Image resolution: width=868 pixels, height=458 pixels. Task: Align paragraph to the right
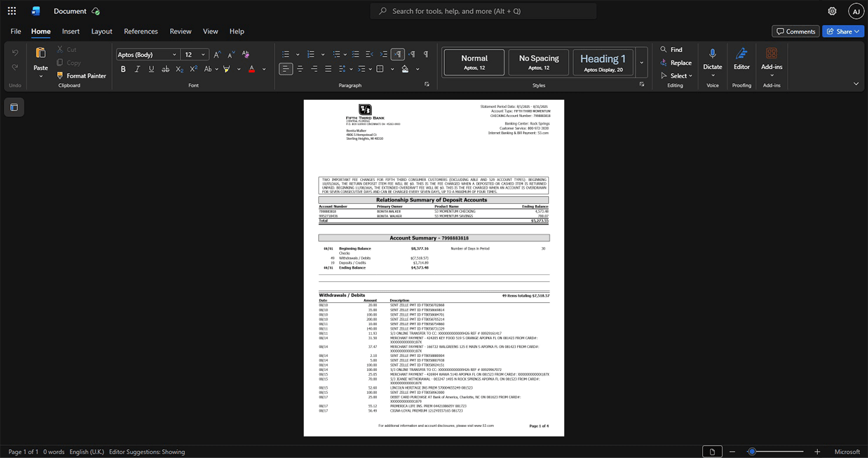[314, 69]
